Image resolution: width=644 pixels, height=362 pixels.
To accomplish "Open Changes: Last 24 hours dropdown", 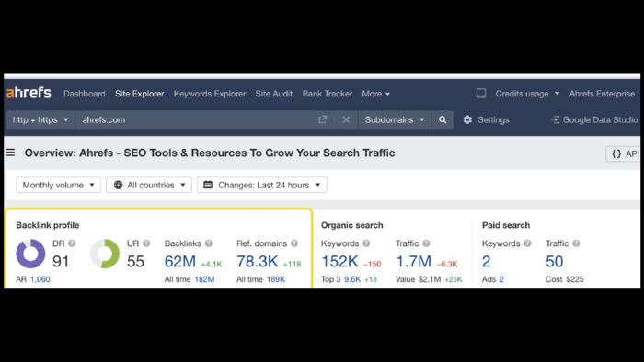I will click(262, 185).
